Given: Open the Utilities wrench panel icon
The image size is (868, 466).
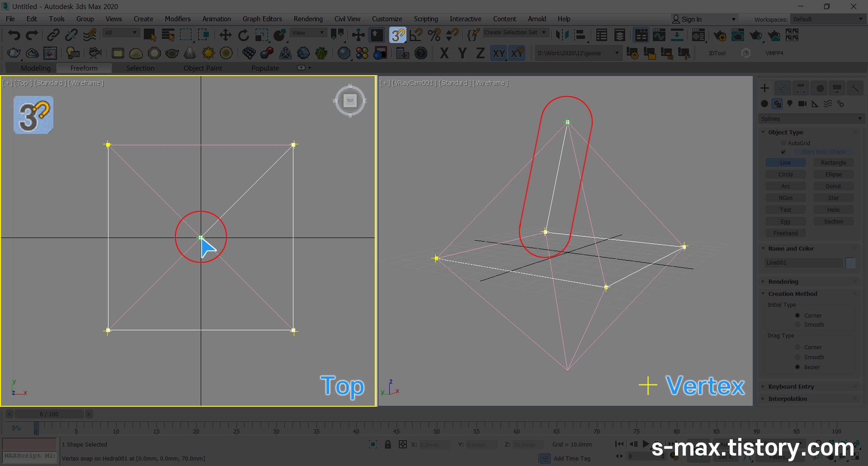Looking at the screenshot, I should (x=855, y=88).
